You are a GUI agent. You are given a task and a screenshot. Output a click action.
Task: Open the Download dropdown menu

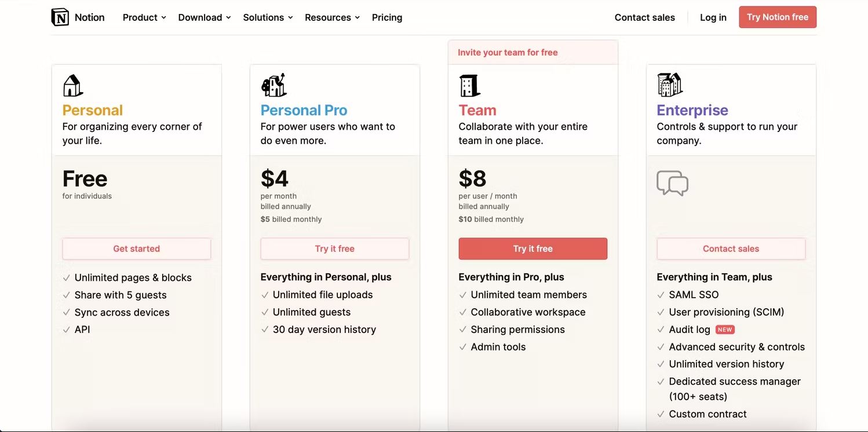pos(205,17)
